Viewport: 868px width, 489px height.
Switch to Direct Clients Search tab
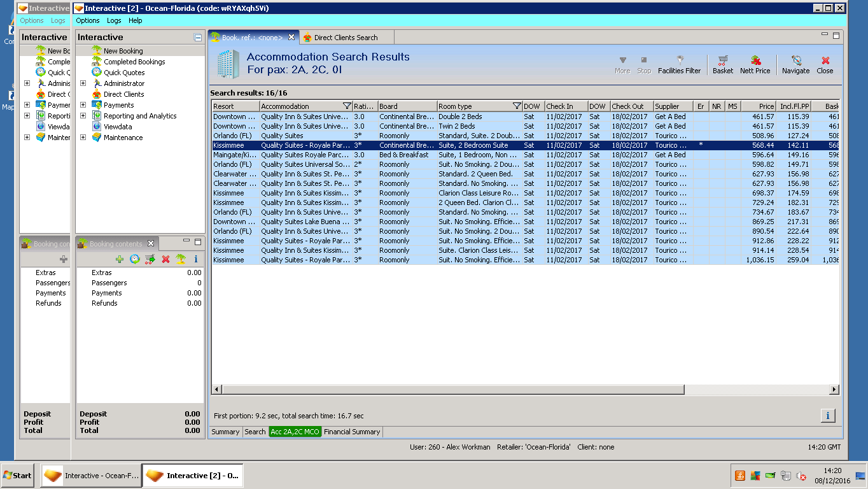346,38
